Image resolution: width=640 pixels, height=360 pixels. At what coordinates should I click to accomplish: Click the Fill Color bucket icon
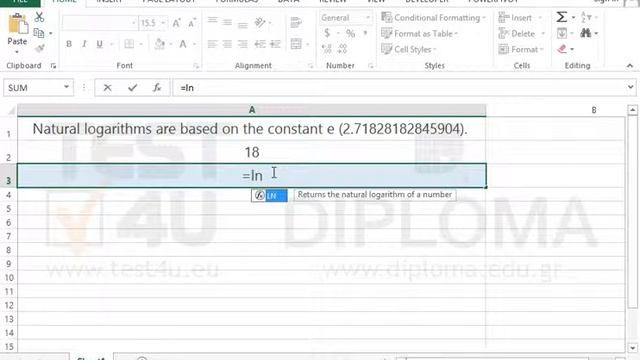(160, 44)
